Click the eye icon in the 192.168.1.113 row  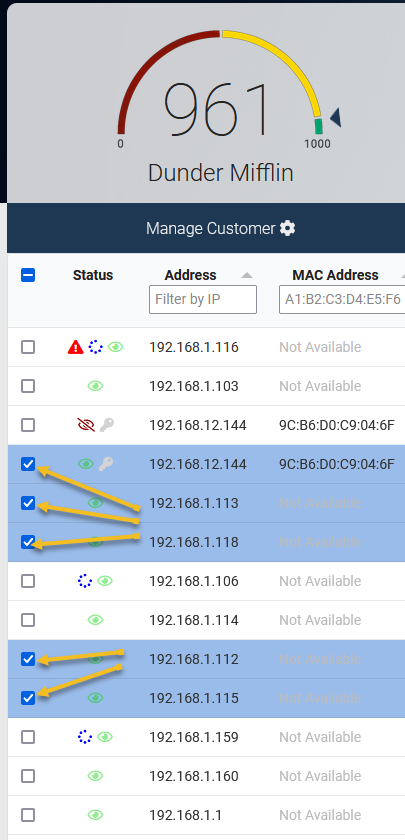(x=95, y=503)
